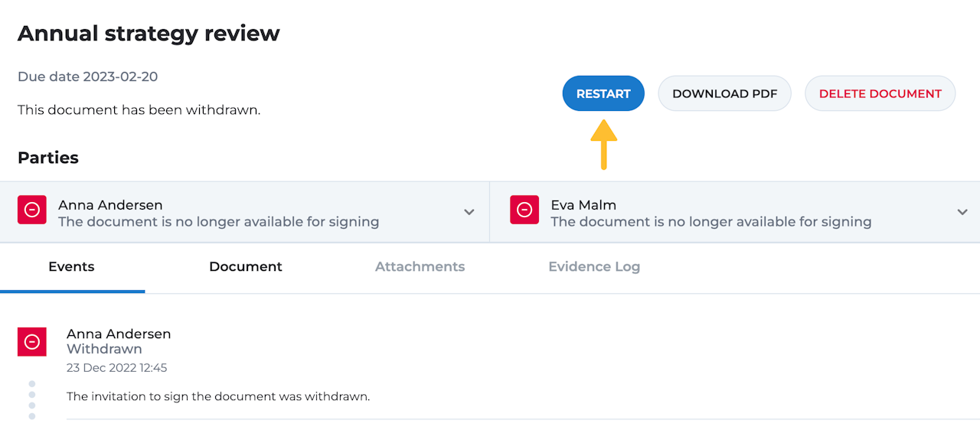Select the Anna Andersen party name
This screenshot has width=980, height=430.
click(x=110, y=205)
